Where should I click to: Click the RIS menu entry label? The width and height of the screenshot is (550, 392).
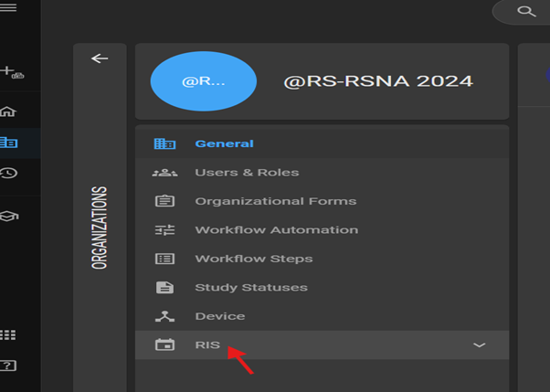(x=207, y=344)
